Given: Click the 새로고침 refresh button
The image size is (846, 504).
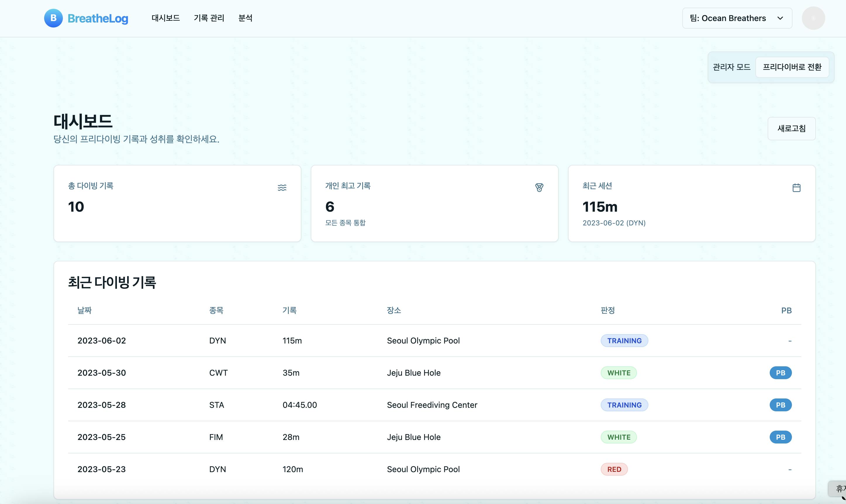Looking at the screenshot, I should (x=791, y=128).
